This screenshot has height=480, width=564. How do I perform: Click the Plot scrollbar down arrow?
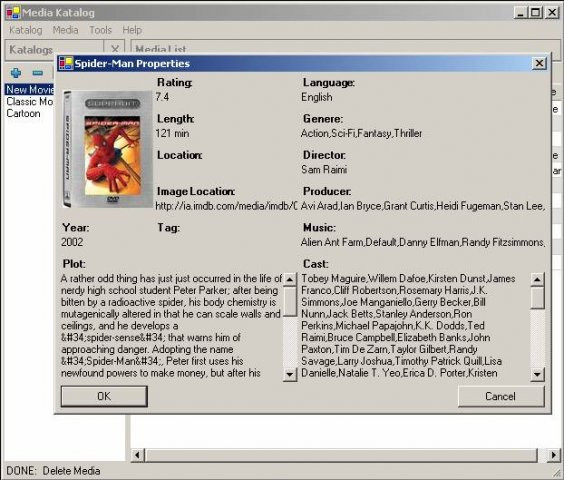[x=290, y=375]
